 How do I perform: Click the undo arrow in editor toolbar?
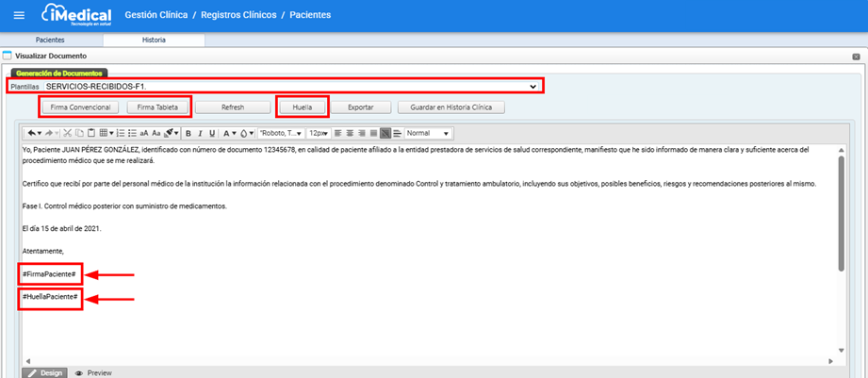tap(34, 133)
